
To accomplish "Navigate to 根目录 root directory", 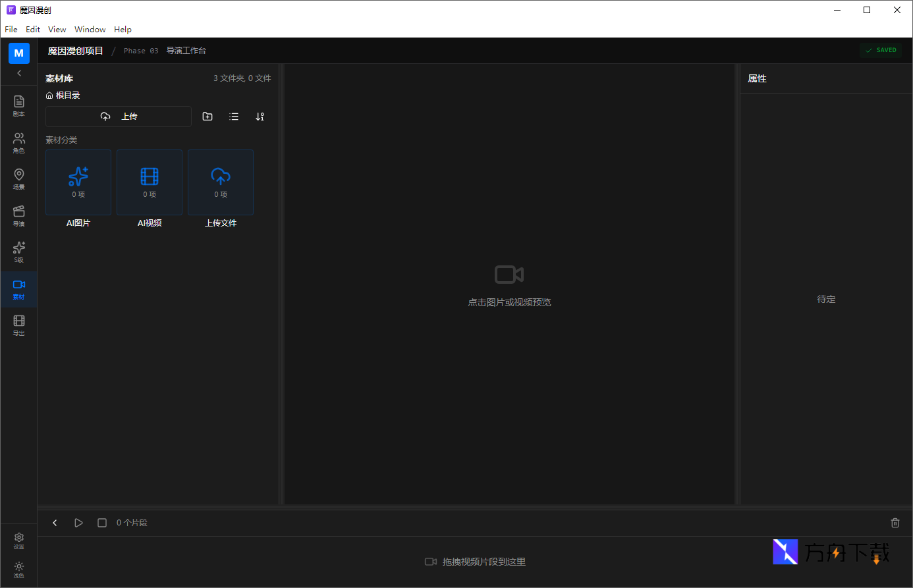I will point(63,95).
